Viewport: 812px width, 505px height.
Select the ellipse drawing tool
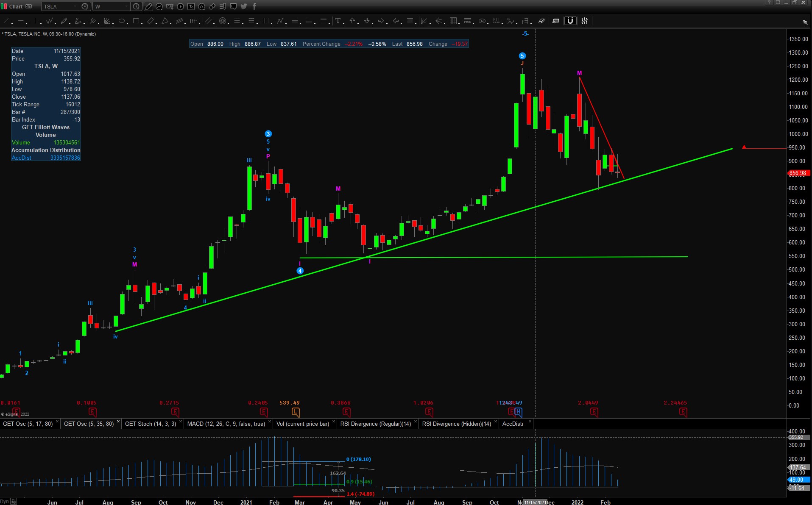click(122, 21)
